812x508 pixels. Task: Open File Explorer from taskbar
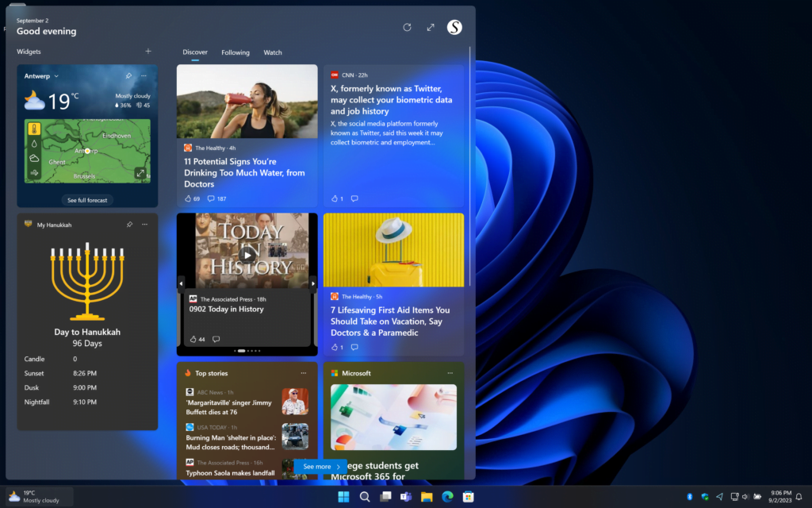(x=427, y=497)
